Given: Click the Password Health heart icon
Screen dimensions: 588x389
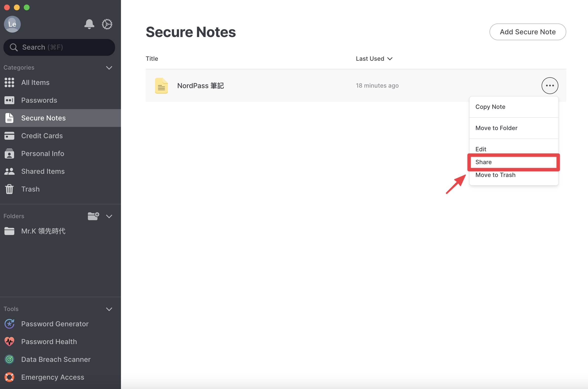Looking at the screenshot, I should pos(9,342).
